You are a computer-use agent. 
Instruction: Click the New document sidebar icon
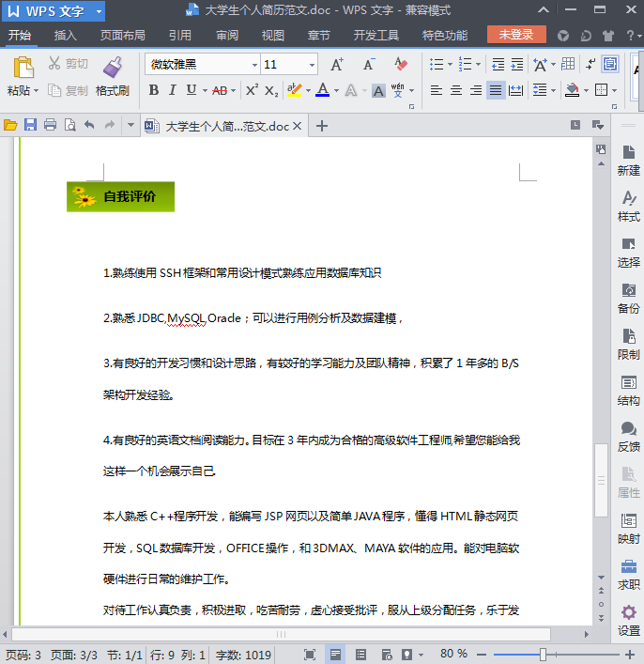click(628, 160)
